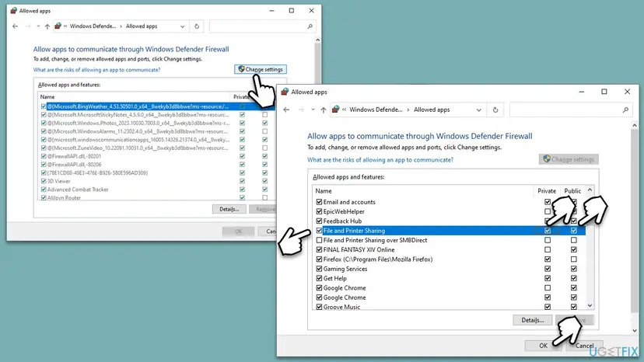Toggle Gaming Services Private checkbox

(548, 269)
